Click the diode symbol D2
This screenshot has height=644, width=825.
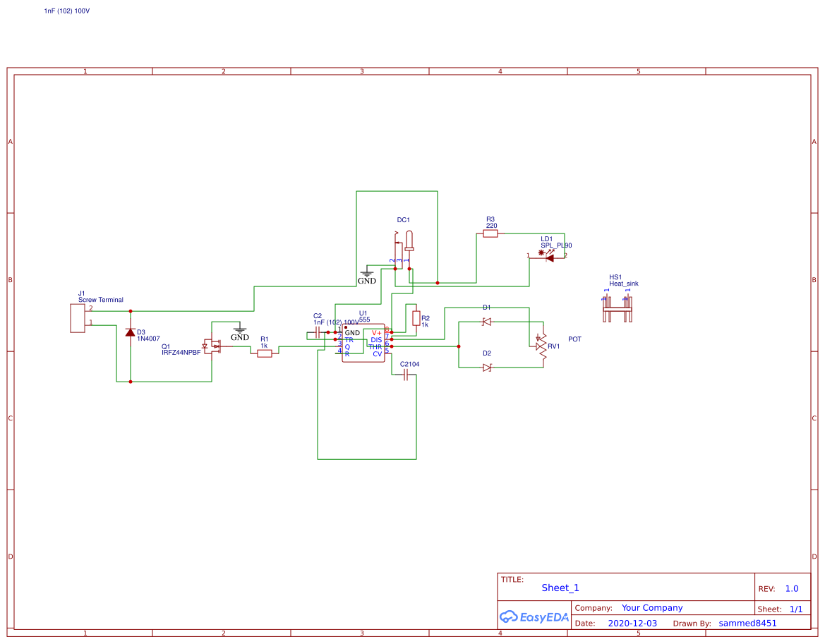[x=486, y=366]
